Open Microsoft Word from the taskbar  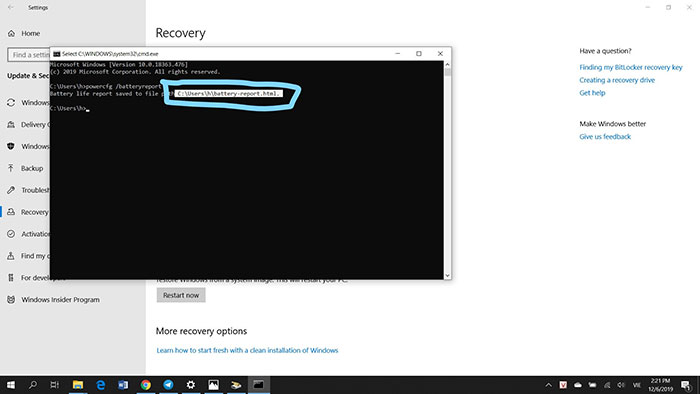123,385
